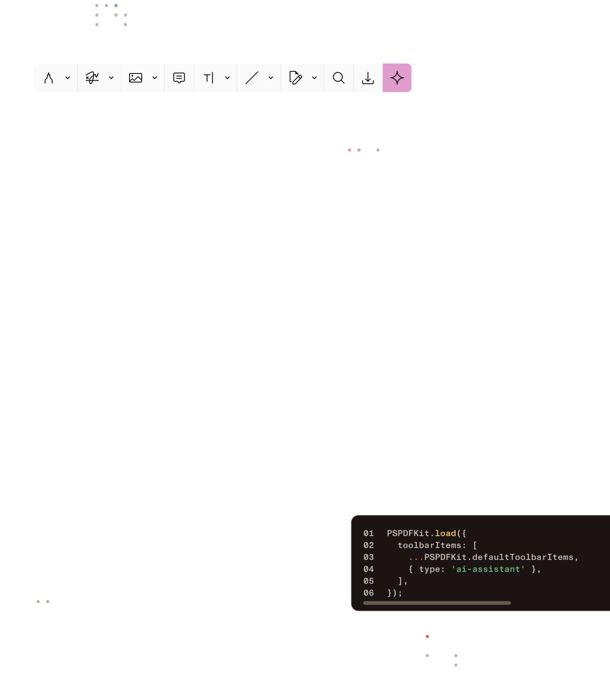Viewport: 610px width, 700px height.
Task: Expand the line tool dropdown chevron
Action: [x=271, y=78]
